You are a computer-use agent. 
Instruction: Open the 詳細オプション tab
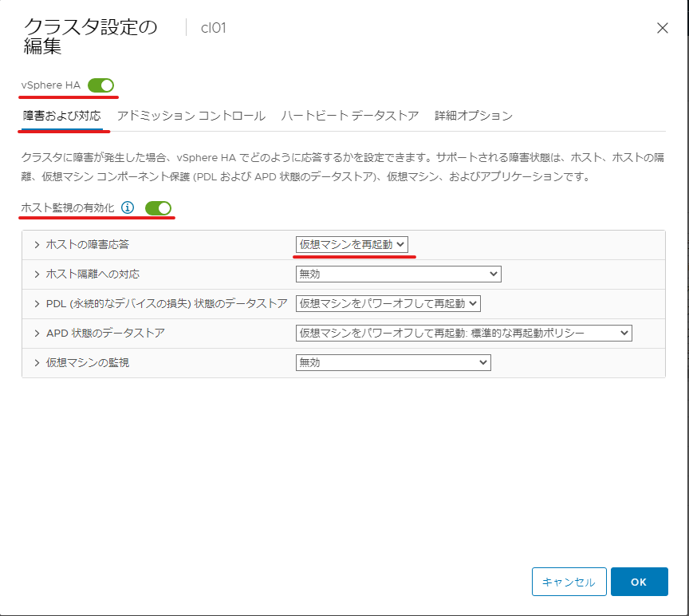pos(474,116)
